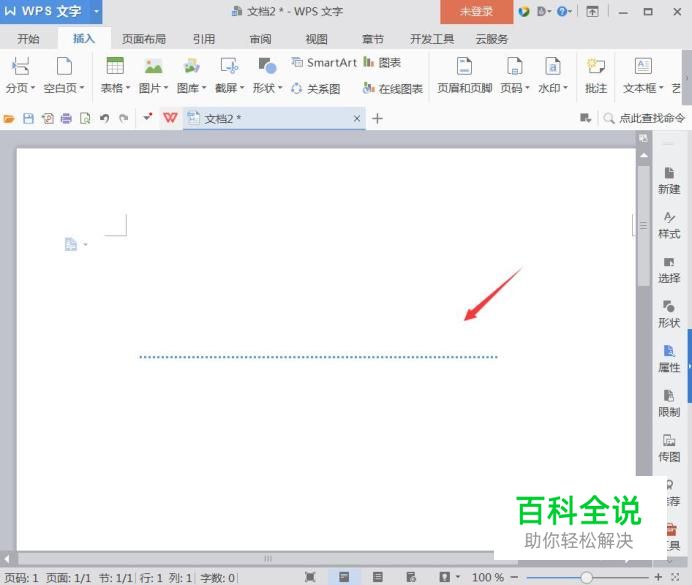The width and height of the screenshot is (692, 585).
Task: Switch to the 开始 tab
Action: (28, 39)
